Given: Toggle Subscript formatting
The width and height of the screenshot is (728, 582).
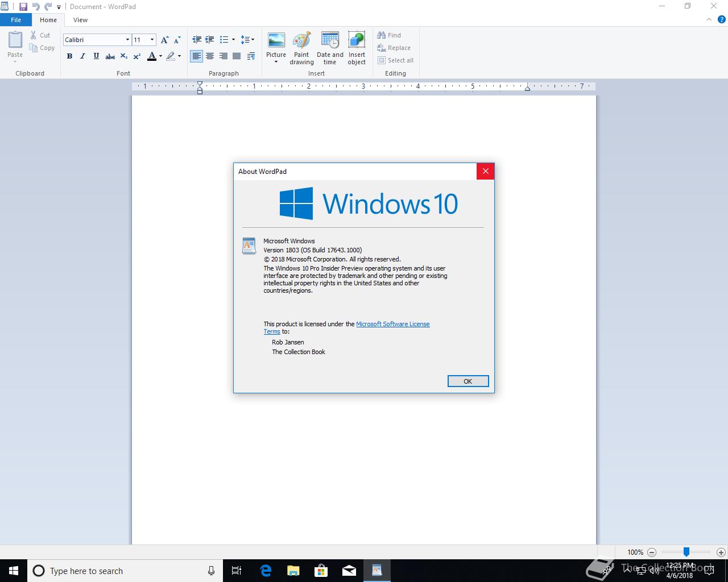Looking at the screenshot, I should click(123, 56).
